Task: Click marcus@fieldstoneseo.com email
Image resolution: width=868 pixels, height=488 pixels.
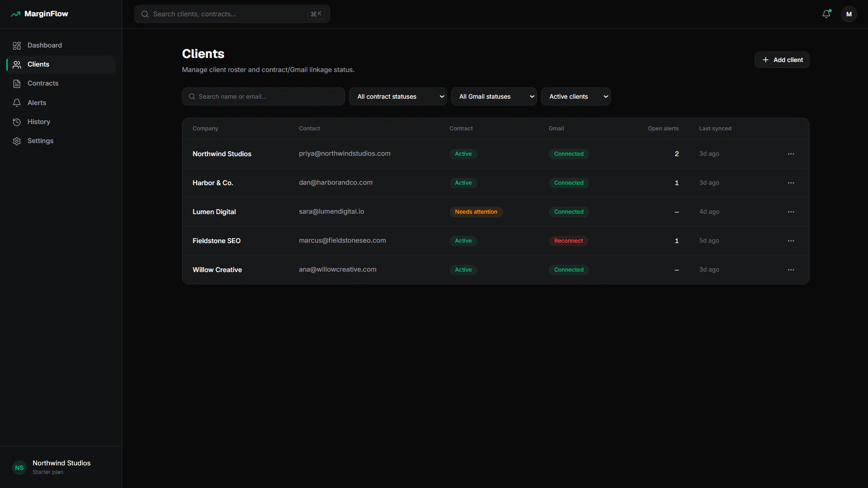Action: pos(342,240)
